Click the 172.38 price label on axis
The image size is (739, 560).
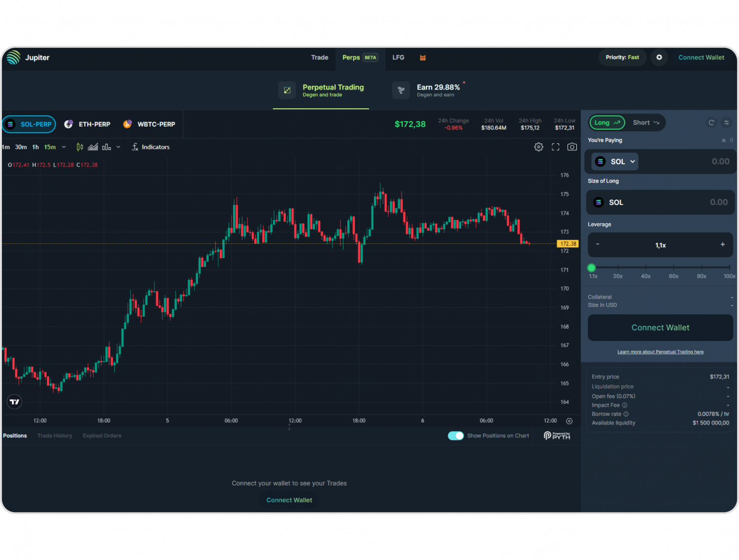[568, 244]
